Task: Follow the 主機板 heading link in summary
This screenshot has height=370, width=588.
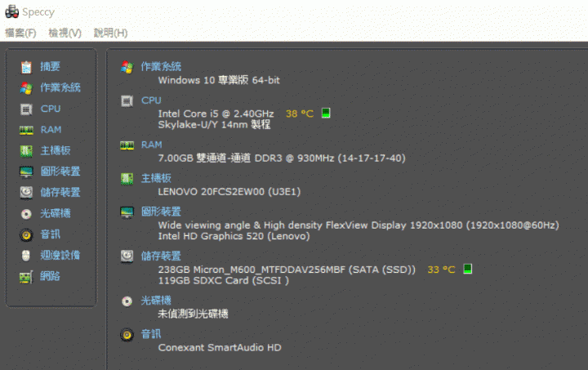Action: point(156,178)
